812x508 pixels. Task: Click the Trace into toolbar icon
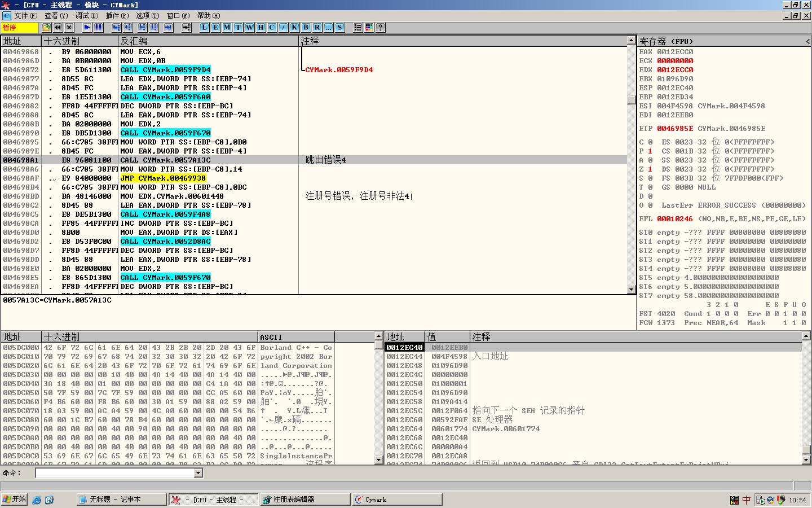[142, 27]
